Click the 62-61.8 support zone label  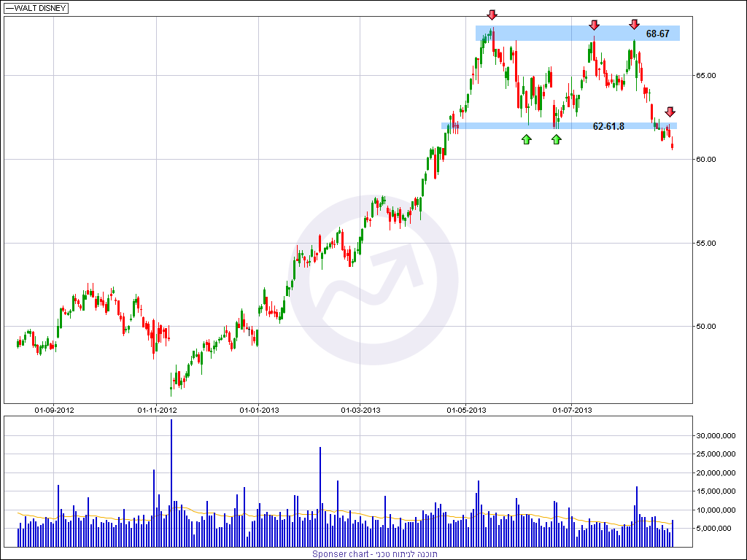coord(608,126)
